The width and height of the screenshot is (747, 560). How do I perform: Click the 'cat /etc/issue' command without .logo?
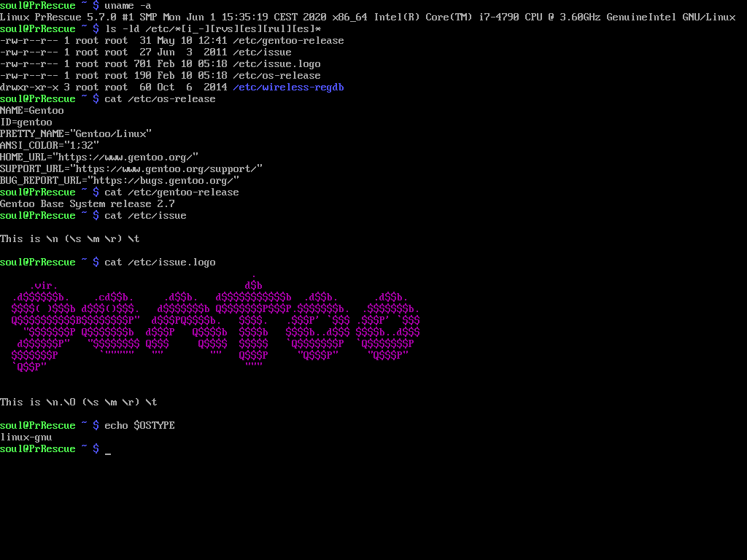click(145, 216)
